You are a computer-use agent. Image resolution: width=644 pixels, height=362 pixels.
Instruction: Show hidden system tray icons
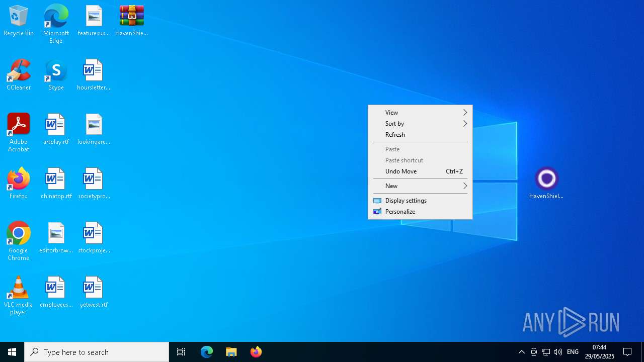[x=522, y=352]
